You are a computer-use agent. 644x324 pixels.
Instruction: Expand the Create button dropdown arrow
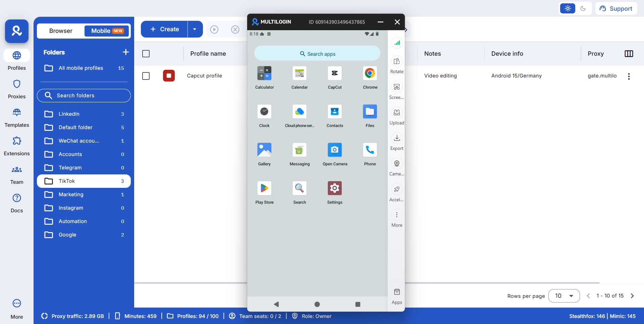coord(195,30)
